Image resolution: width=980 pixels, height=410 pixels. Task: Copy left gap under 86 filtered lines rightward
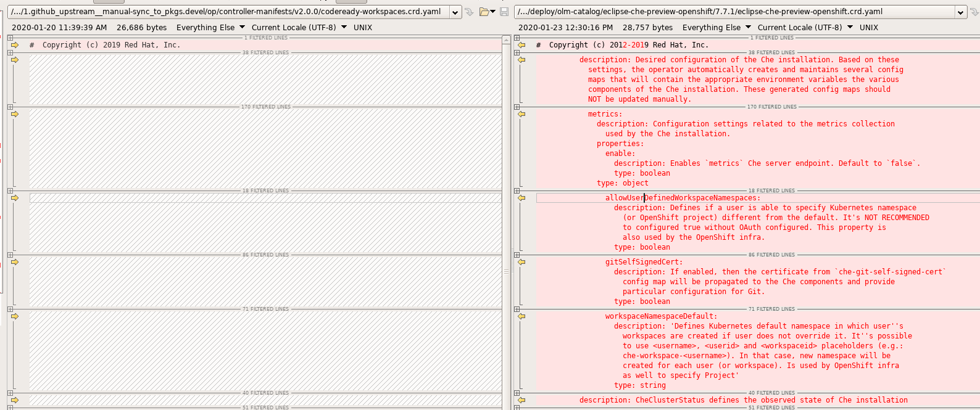[15, 262]
